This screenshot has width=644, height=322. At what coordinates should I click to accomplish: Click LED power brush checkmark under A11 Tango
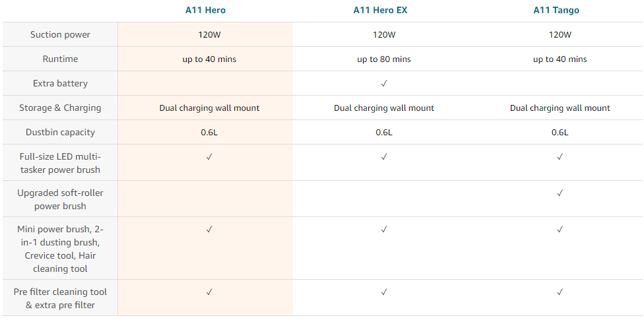pos(560,156)
